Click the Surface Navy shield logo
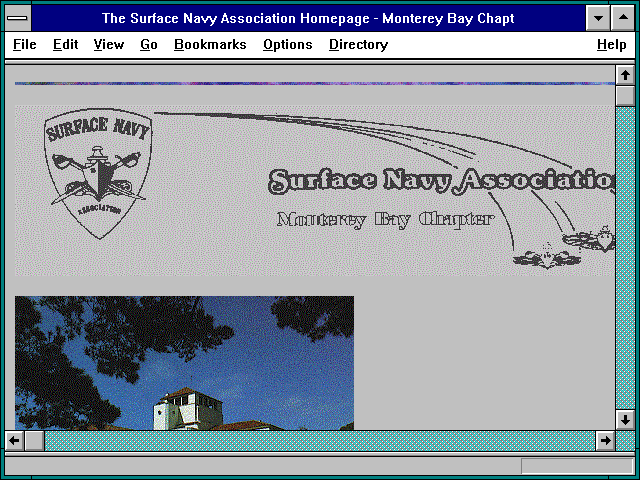Screen dimensions: 640x480 [x=98, y=173]
